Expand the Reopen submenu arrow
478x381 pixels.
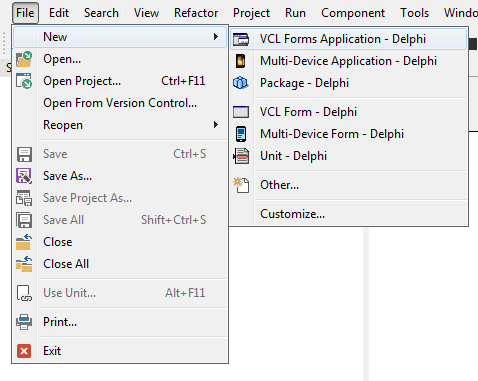(x=216, y=125)
